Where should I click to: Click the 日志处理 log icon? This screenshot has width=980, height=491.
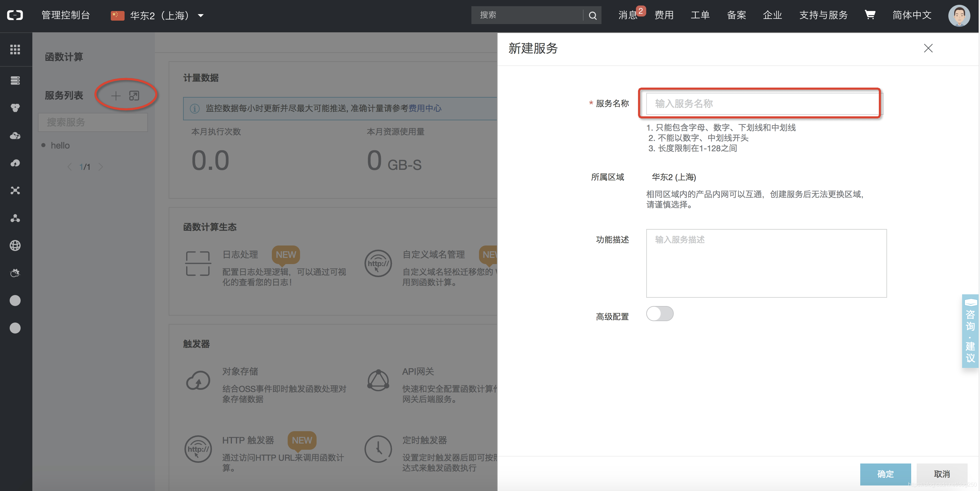(x=198, y=263)
